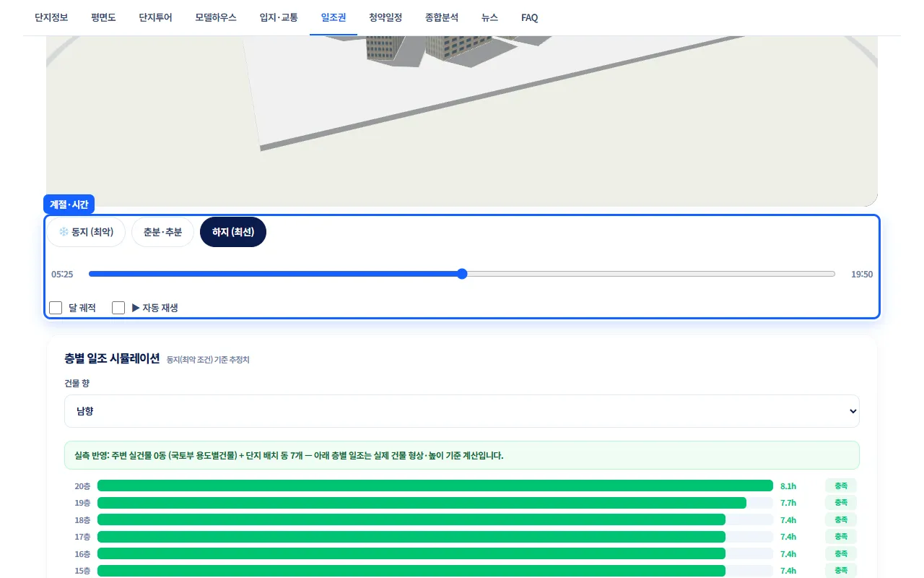Click the 3D building sunlight view
The width and height of the screenshot is (924, 578).
coord(462,121)
